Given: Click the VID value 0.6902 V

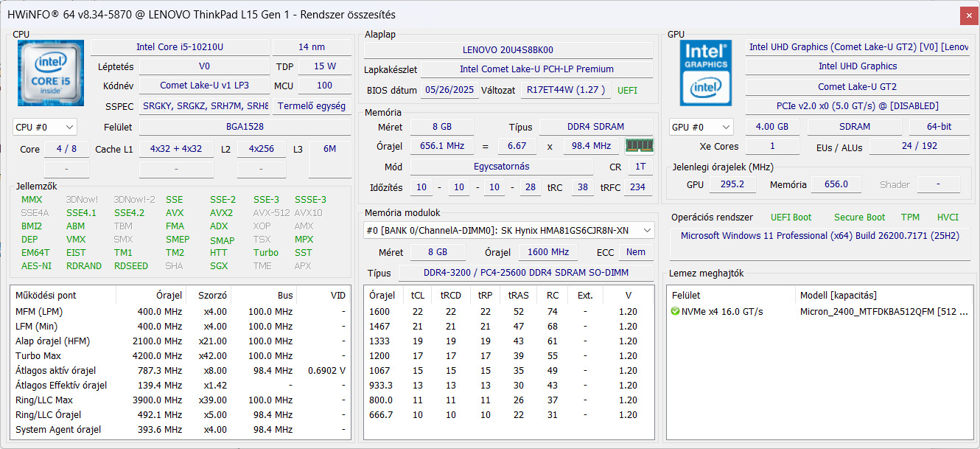Looking at the screenshot, I should click(x=326, y=371).
